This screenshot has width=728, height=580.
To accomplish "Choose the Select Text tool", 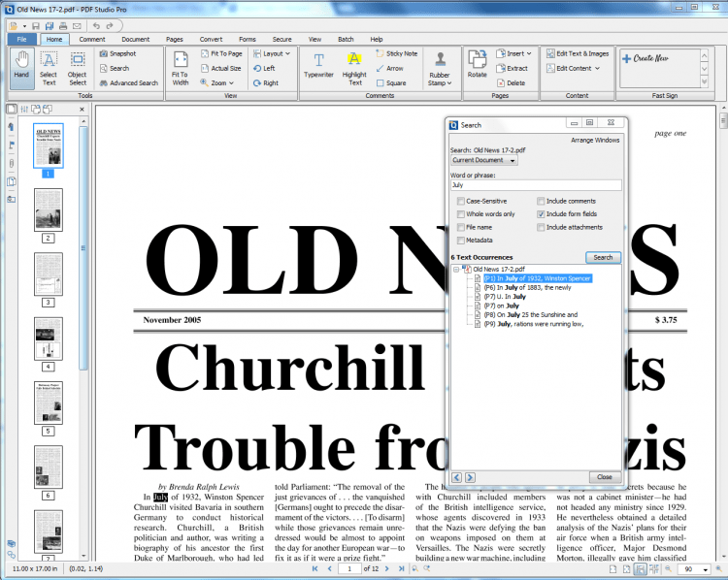I will click(49, 66).
